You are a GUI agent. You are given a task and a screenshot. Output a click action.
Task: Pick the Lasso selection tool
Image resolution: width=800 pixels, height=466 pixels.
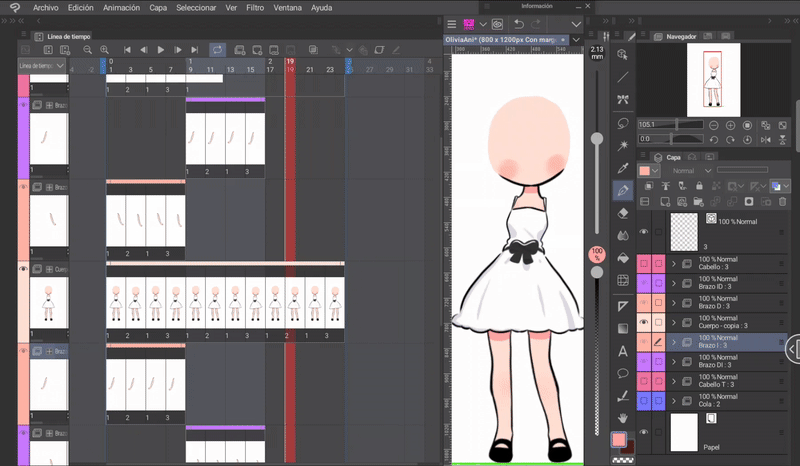[623, 122]
